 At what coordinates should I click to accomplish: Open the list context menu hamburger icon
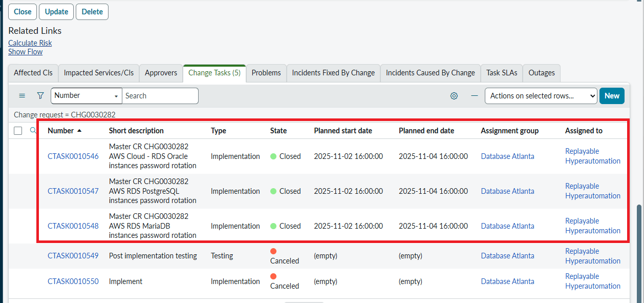click(x=22, y=95)
